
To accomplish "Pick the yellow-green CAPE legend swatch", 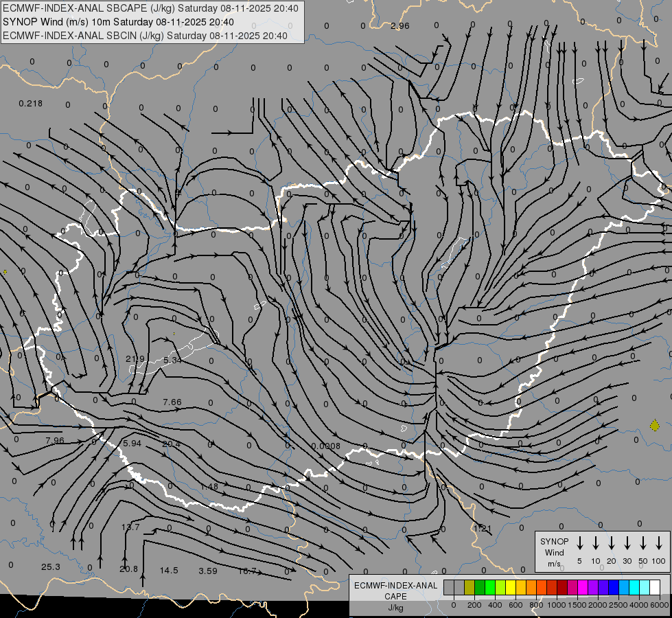I will point(500,587).
